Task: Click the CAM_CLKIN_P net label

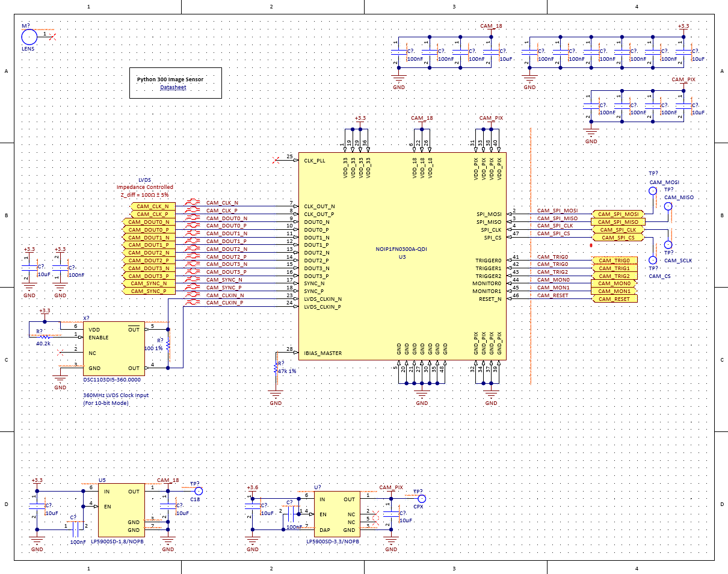Action: [225, 303]
